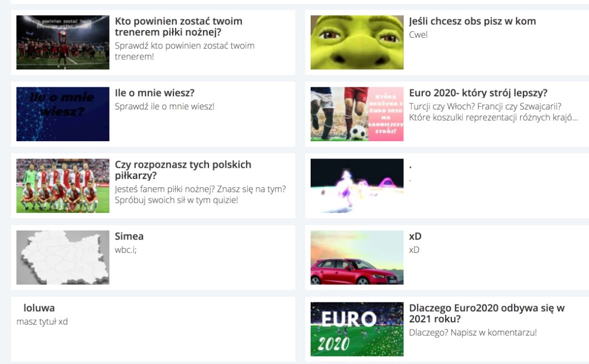Open the 'xD' quiz title

415,236
